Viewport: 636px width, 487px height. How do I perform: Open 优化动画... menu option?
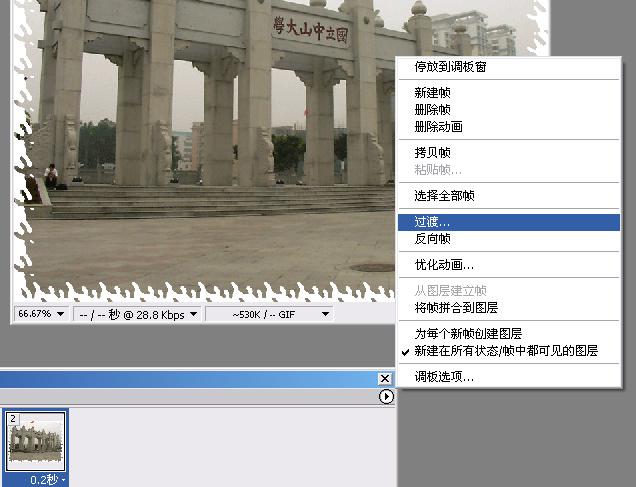coord(509,265)
